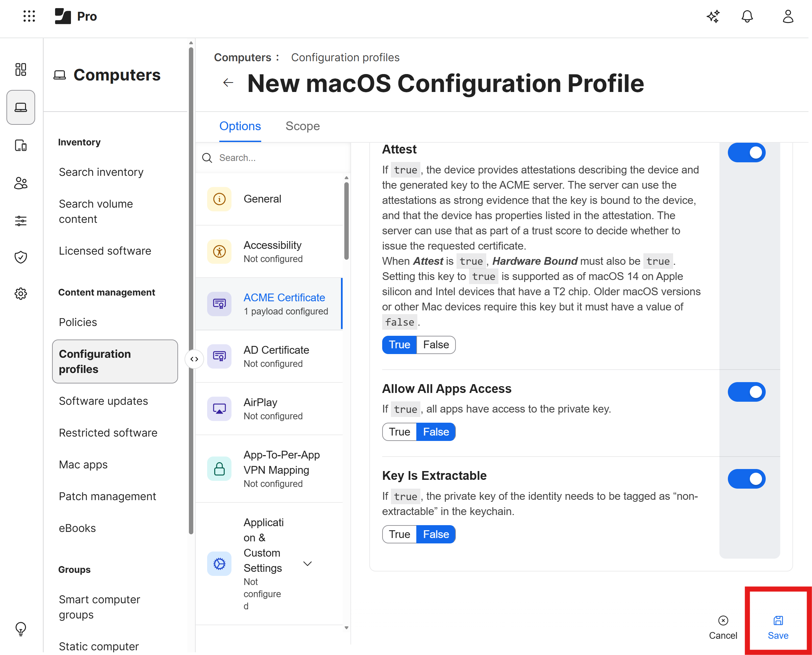
Task: Open the Dashboard icon in the rail
Action: coord(21,69)
